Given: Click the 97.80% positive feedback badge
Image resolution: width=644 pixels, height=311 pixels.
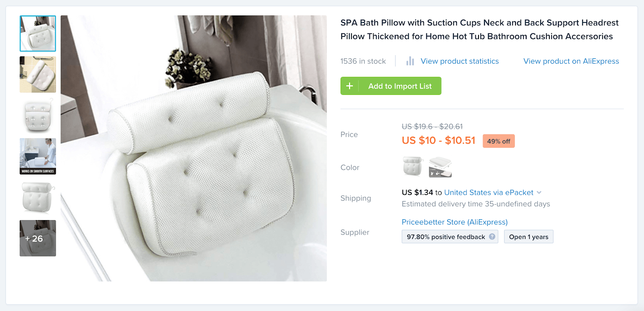Looking at the screenshot, I should [446, 237].
